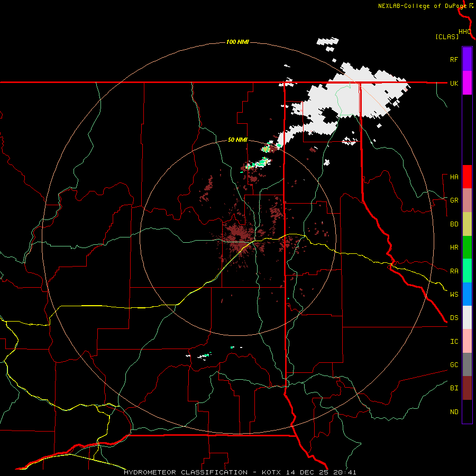Click the BI brown legend swatch
The image size is (476, 476).
467,388
